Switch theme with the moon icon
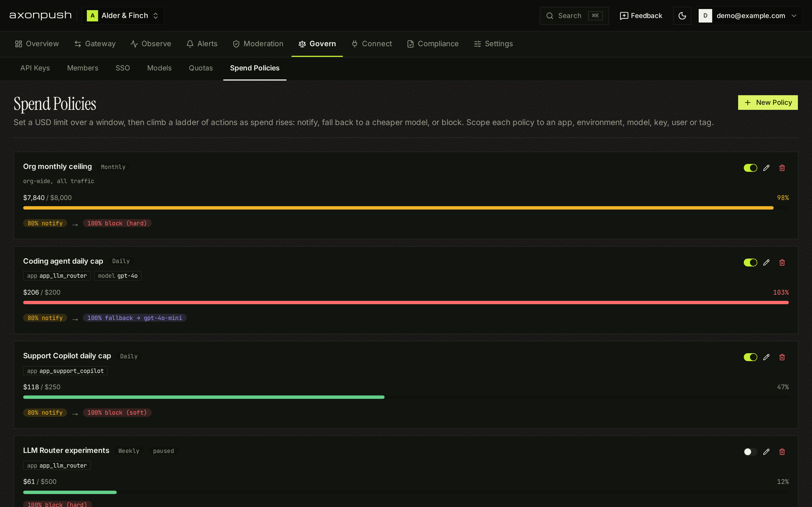Viewport: 812px width, 507px height. coord(682,16)
